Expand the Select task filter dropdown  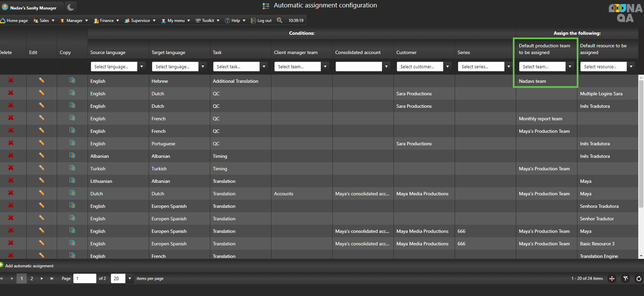[x=264, y=67]
